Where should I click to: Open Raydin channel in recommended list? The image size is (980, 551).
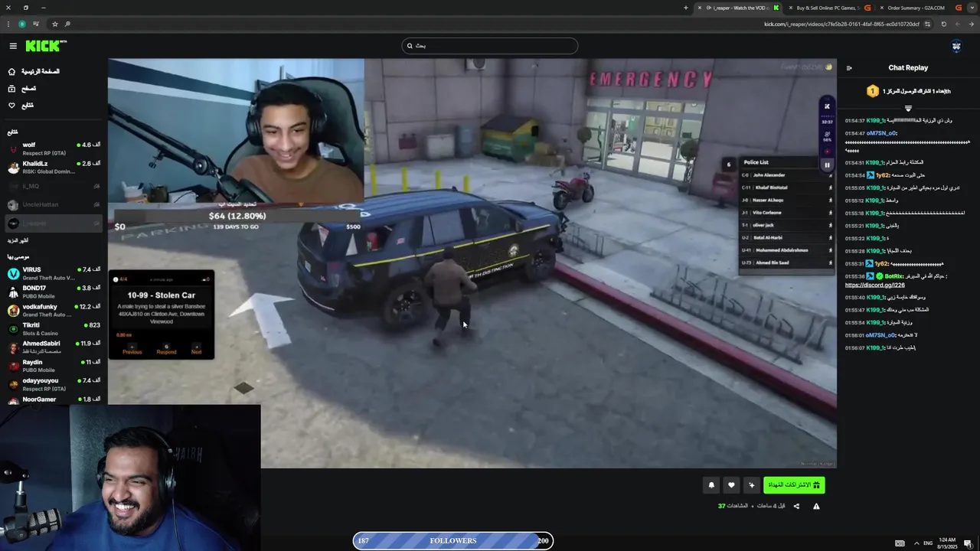(52, 366)
